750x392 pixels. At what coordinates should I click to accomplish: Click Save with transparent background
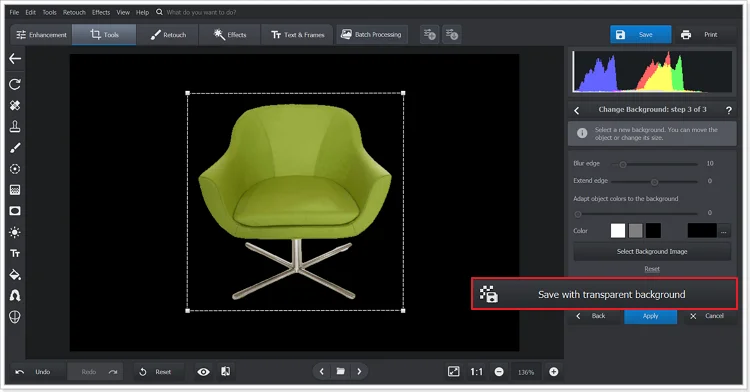coord(604,294)
